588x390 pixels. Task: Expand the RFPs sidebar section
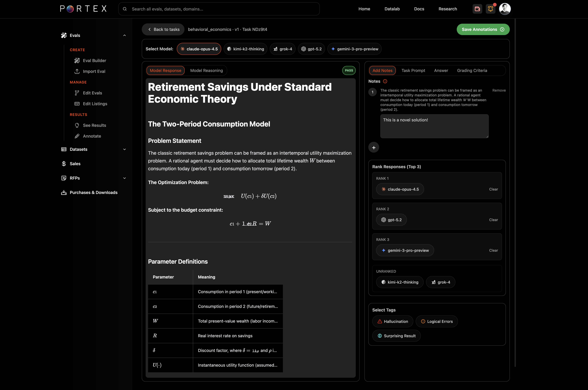pyautogui.click(x=124, y=178)
